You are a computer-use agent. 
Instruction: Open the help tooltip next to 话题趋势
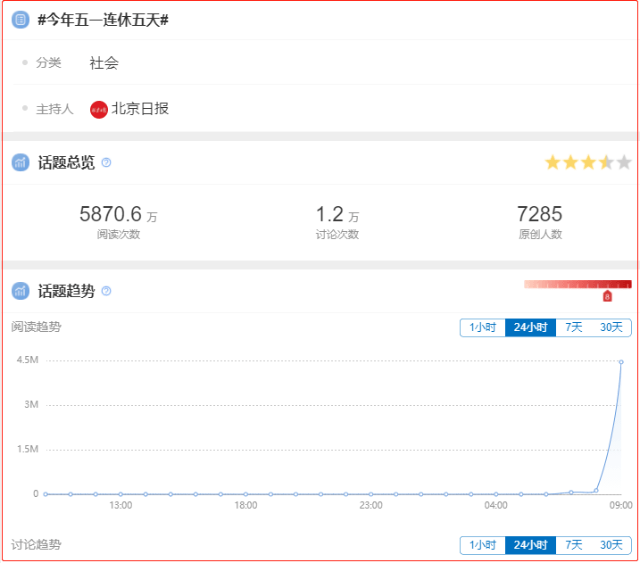106,291
